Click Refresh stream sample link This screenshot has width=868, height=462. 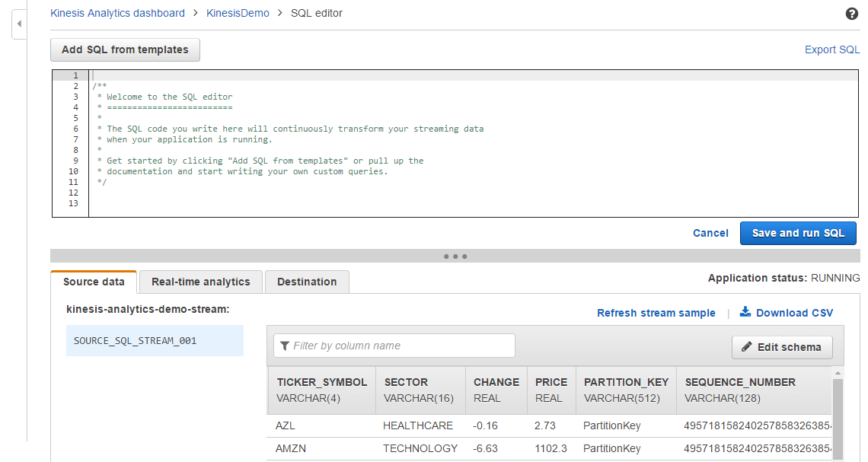656,313
